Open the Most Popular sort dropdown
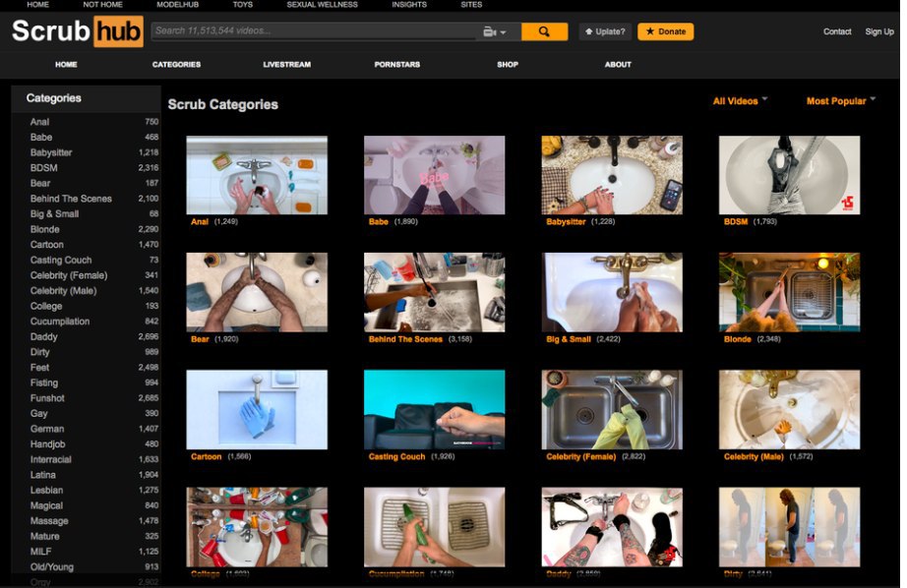This screenshot has width=907, height=588. (x=840, y=101)
